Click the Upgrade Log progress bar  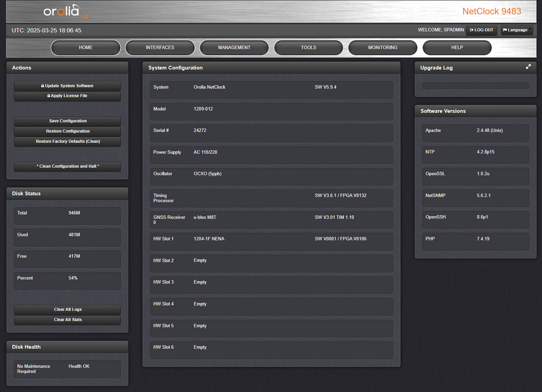tap(475, 86)
